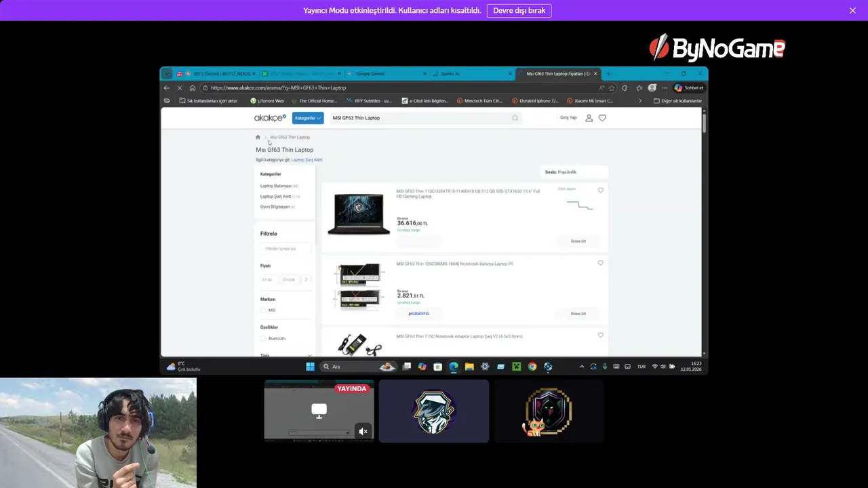Switch to the Google Gemini tab
The height and width of the screenshot is (488, 868).
pos(387,73)
